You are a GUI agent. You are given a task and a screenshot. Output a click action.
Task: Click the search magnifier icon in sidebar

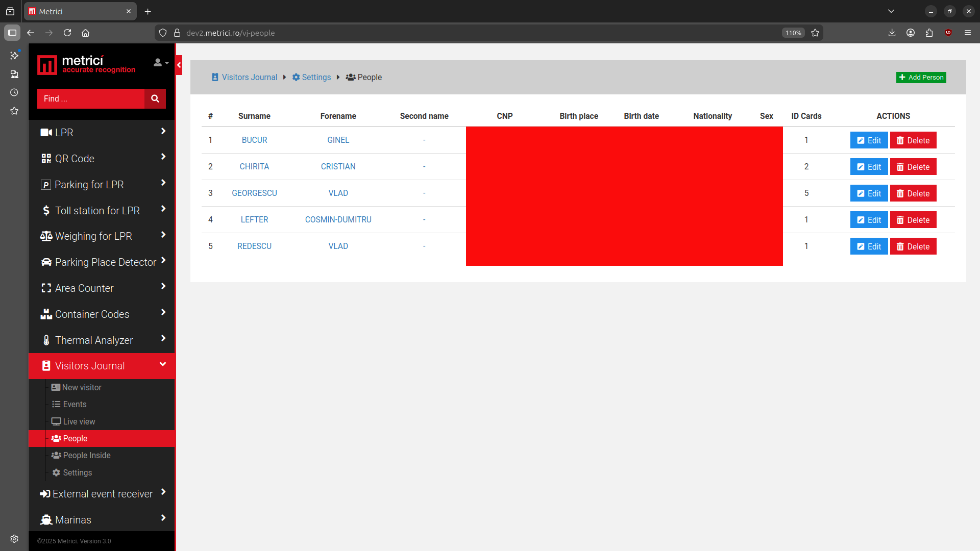(155, 99)
